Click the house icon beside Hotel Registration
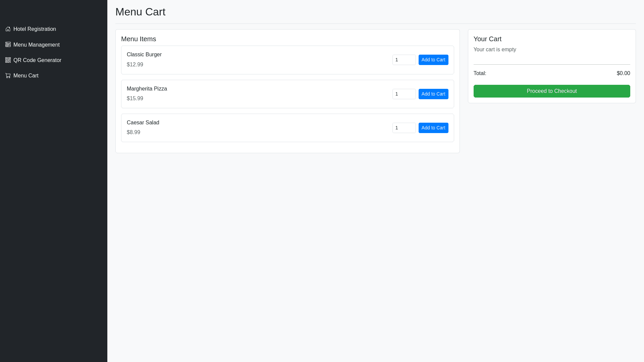This screenshot has width=644, height=362. [8, 29]
